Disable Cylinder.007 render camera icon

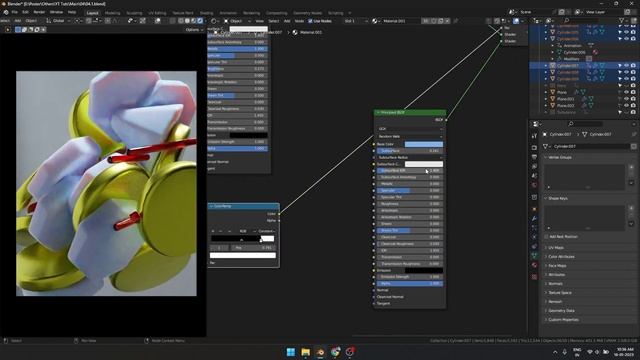pos(633,65)
